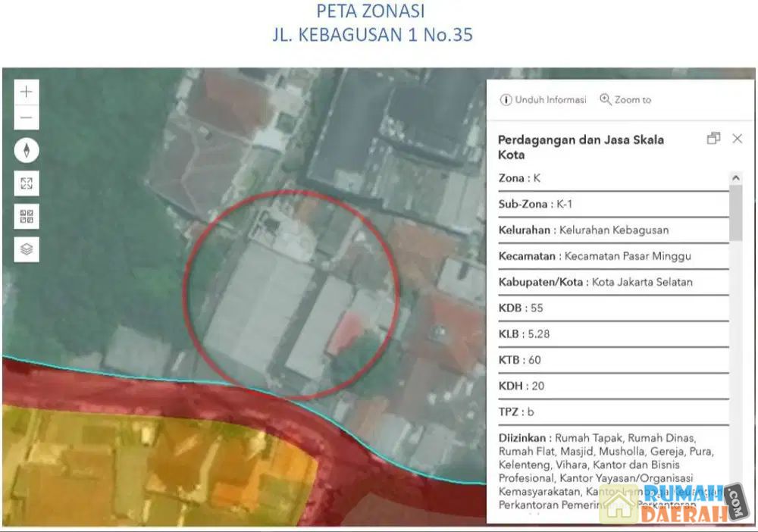The height and width of the screenshot is (532, 758).
Task: Open the layers list
Action: (27, 249)
